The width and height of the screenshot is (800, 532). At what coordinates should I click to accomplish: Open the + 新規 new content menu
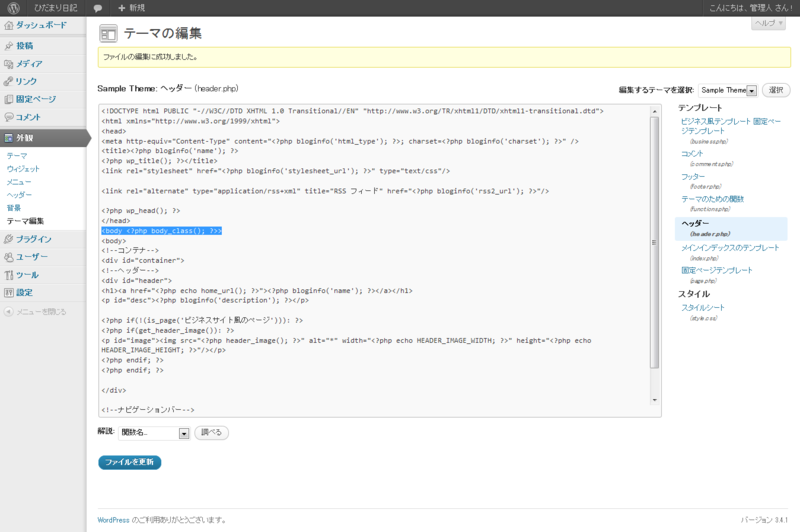click(132, 8)
